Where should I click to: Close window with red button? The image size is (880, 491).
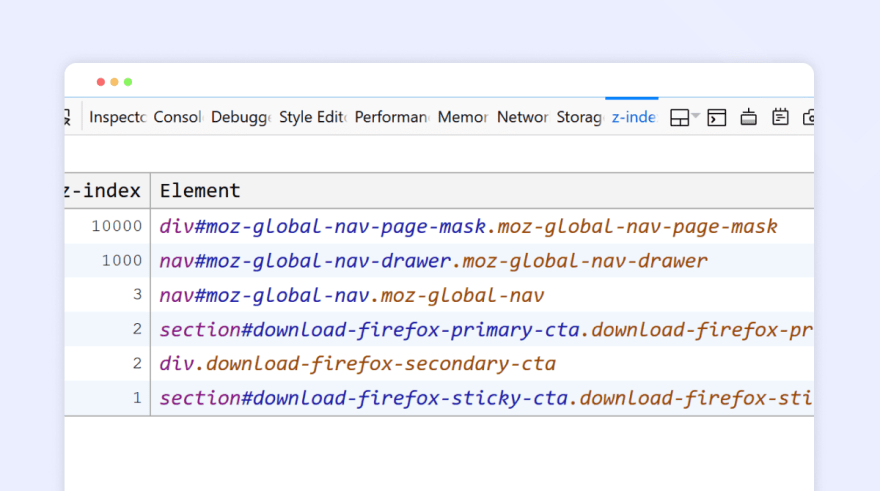[x=100, y=82]
